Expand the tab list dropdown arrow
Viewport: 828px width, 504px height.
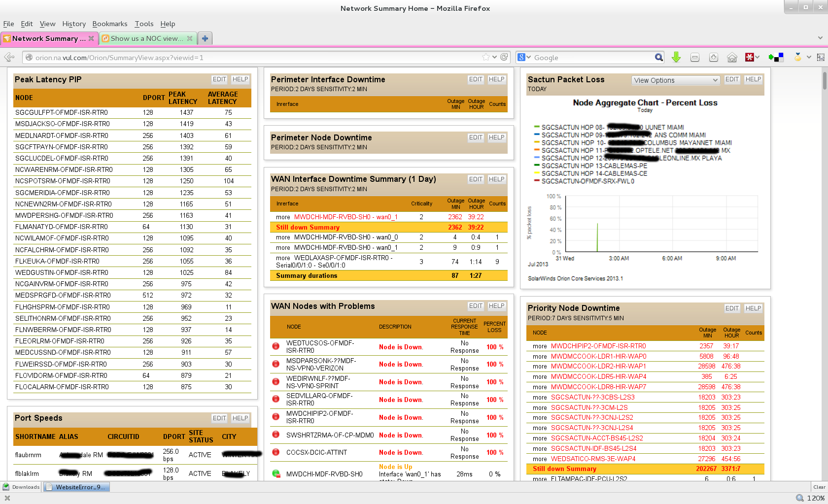click(820, 38)
